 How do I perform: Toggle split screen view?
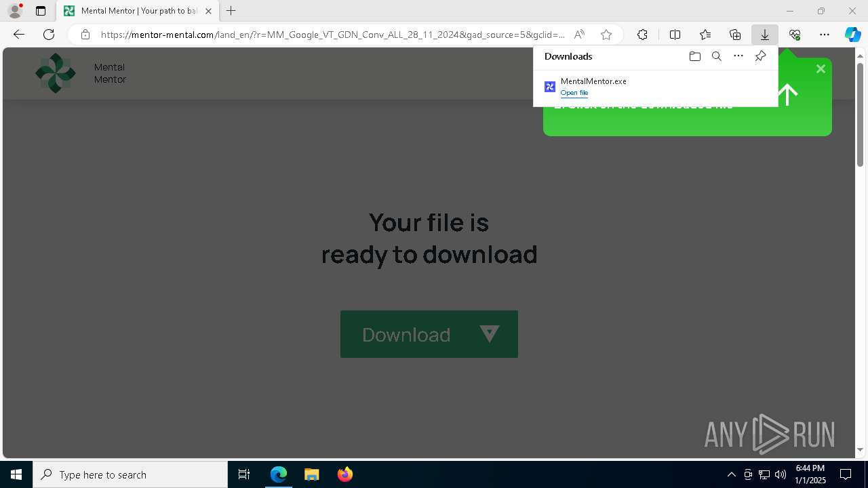tap(675, 35)
